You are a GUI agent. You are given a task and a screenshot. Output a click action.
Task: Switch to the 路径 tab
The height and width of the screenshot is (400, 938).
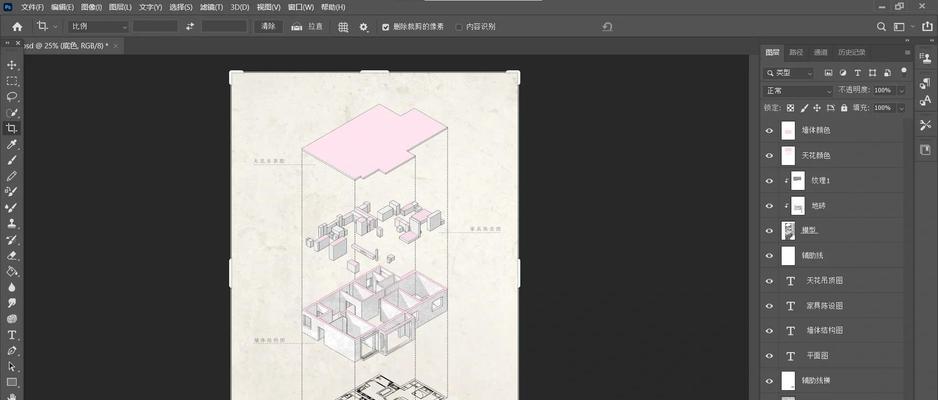(x=796, y=52)
